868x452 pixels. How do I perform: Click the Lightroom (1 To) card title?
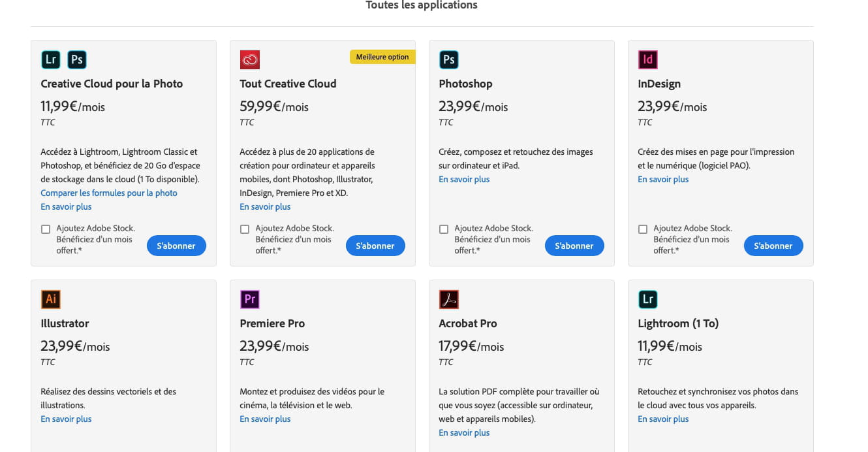678,323
